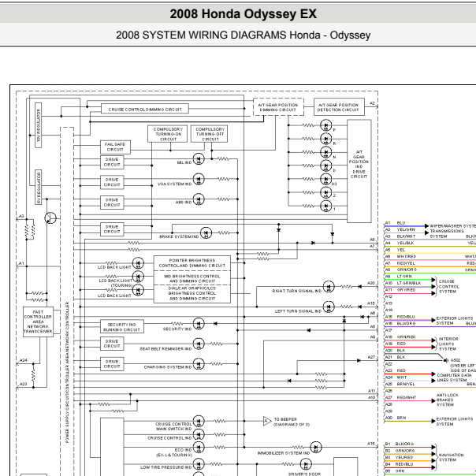Select the A18 GRN/RED wire label

click(400, 337)
